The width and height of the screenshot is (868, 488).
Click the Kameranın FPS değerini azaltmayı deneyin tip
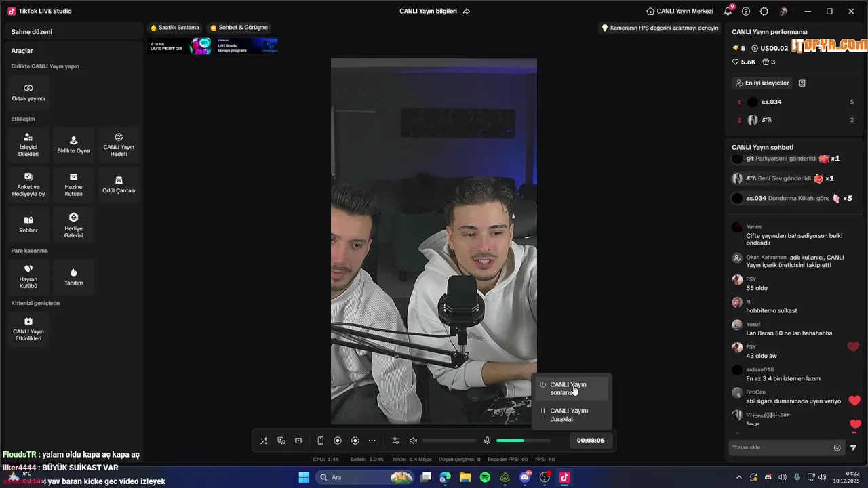[660, 28]
